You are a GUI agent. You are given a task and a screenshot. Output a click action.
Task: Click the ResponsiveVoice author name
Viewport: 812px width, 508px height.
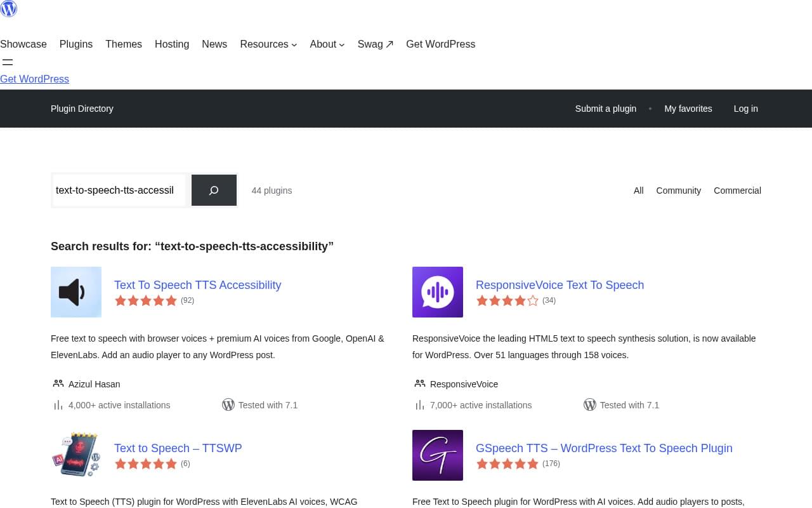464,384
